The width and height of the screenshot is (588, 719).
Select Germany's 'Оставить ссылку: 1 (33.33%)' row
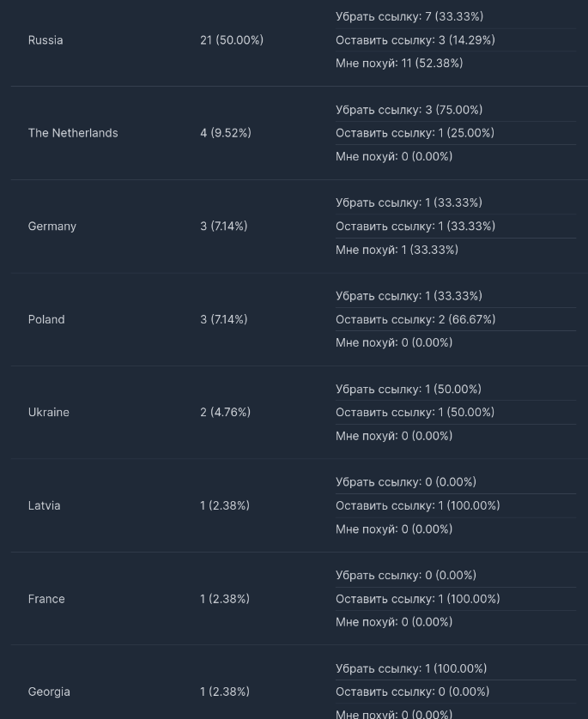tap(415, 227)
